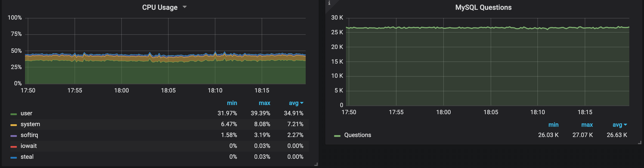Sort MySQL Questions legend by max column
This screenshot has height=168, width=644.
[587, 125]
